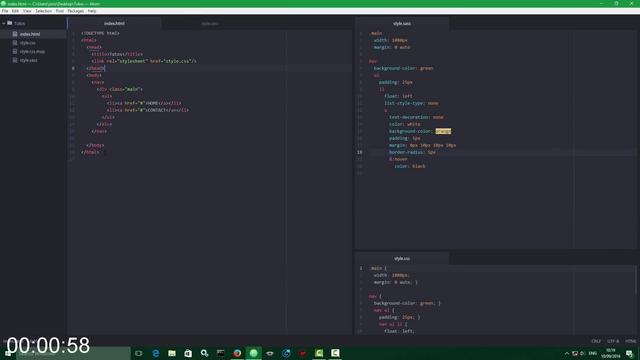
Task: Click the '</html>' closing tag line
Action: (90, 152)
